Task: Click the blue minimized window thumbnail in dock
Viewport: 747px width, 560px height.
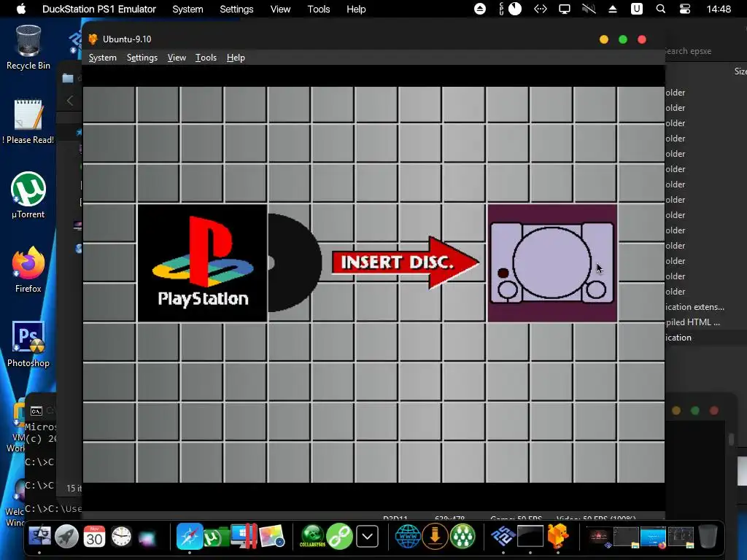Action: [x=653, y=537]
